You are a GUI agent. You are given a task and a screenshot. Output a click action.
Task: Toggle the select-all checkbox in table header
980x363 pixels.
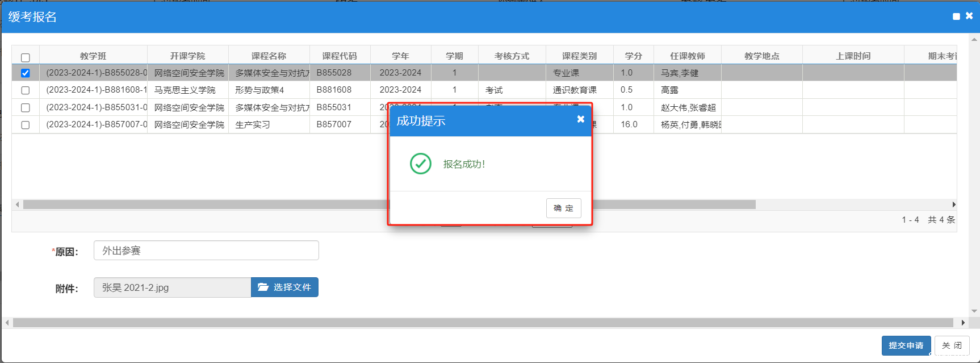[x=26, y=57]
